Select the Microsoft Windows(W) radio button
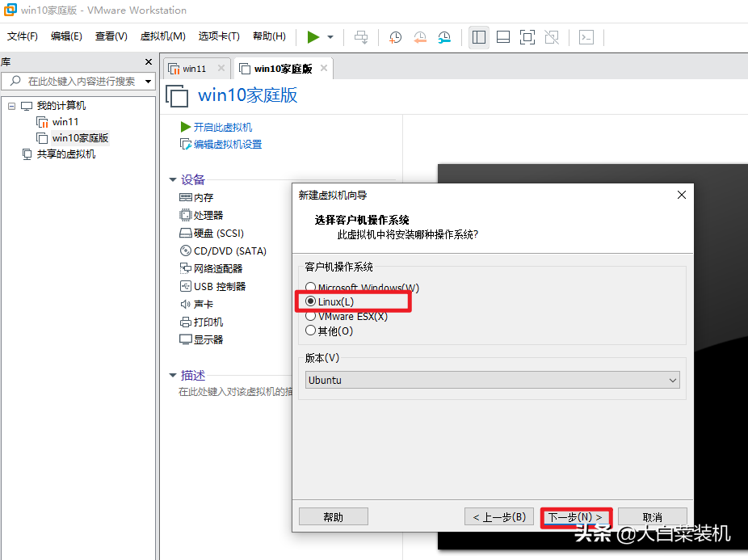The width and height of the screenshot is (748, 560). [310, 287]
